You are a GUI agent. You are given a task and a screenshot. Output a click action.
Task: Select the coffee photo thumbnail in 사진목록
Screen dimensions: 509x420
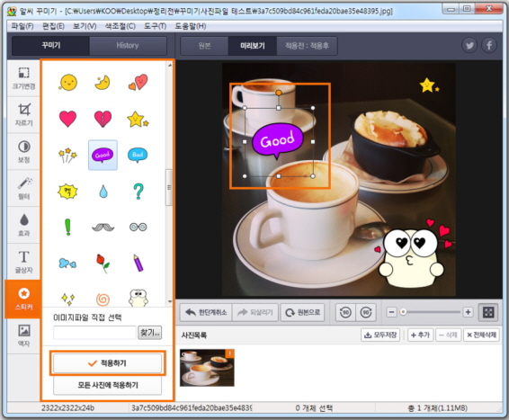(207, 368)
